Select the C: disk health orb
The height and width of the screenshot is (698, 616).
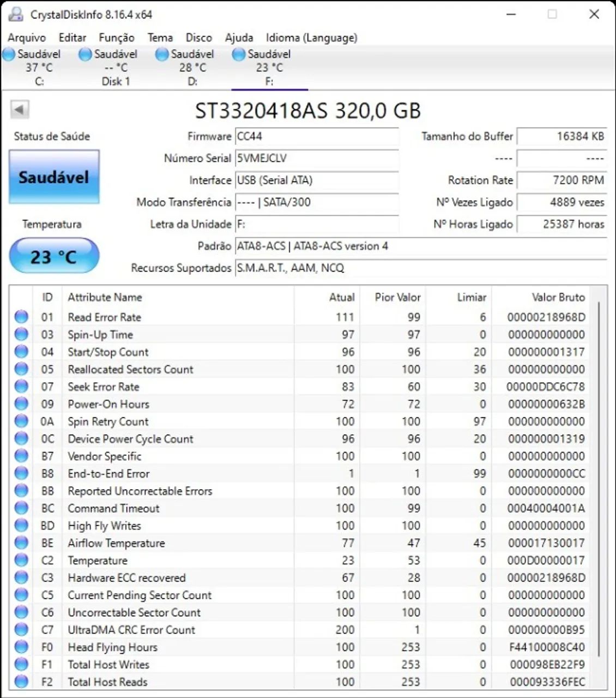pyautogui.click(x=9, y=54)
